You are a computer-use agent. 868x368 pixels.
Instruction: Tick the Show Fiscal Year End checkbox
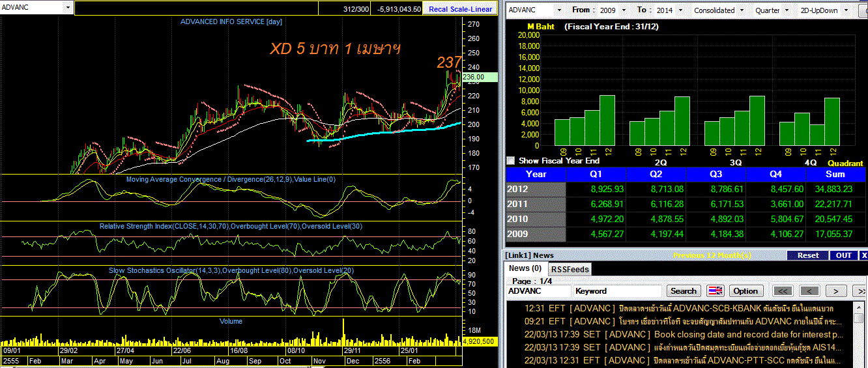(510, 160)
